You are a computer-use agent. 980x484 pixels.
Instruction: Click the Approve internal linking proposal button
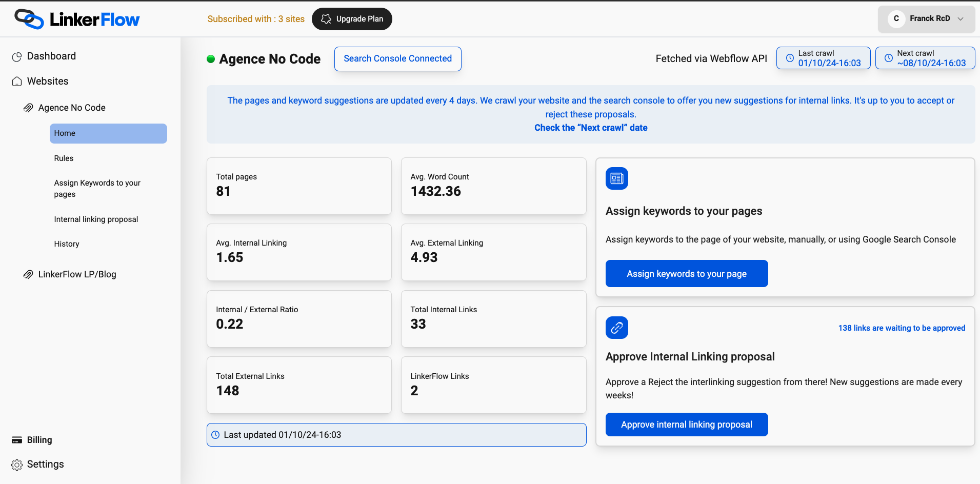pos(687,425)
